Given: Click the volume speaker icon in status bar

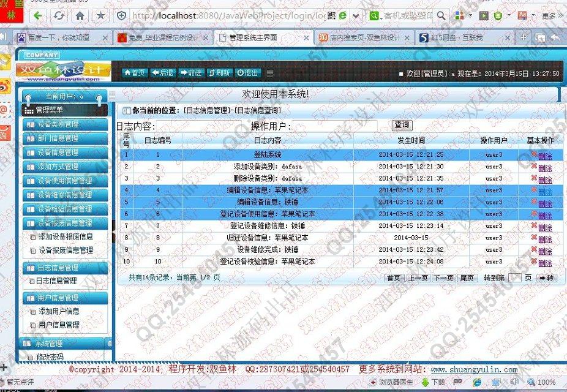Looking at the screenshot, I should (x=514, y=382).
